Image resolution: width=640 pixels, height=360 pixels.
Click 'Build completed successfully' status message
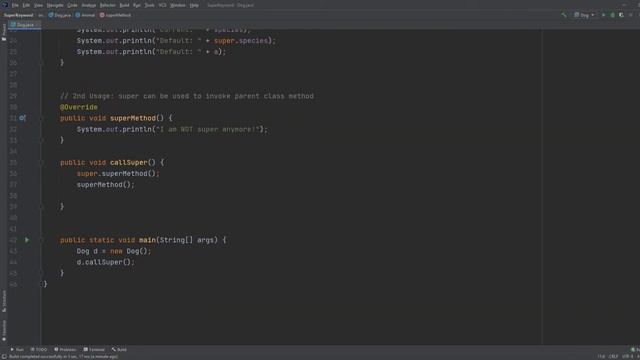pos(63,357)
